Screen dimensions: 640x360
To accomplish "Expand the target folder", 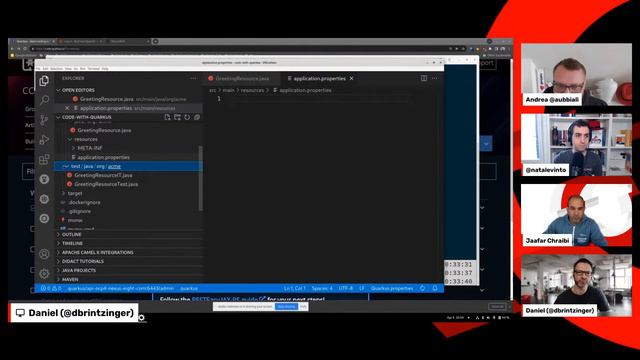I will [75, 193].
